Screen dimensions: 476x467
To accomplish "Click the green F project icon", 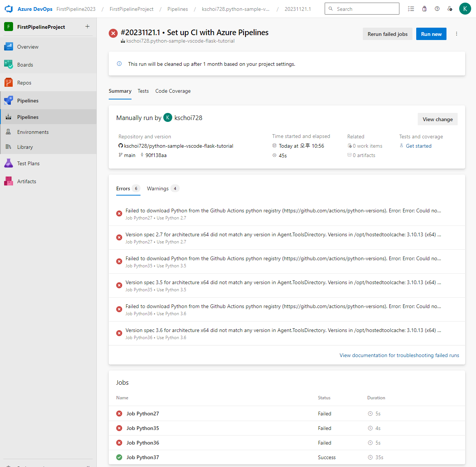I will tap(9, 27).
